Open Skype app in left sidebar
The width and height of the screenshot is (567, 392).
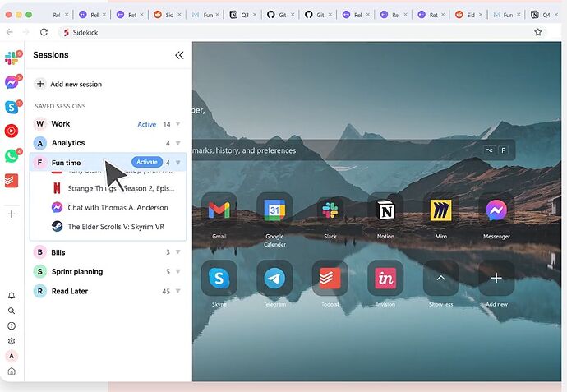[12, 107]
